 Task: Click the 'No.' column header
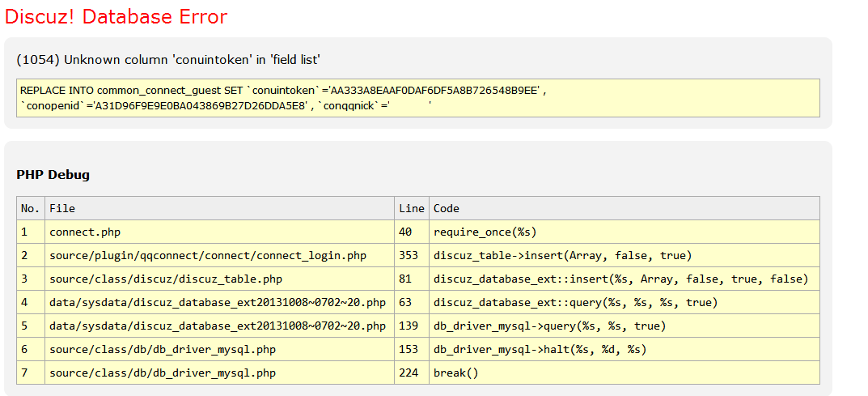[x=30, y=208]
